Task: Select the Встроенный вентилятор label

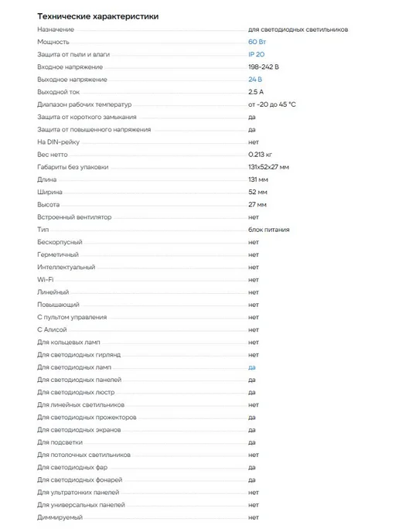Action: click(74, 217)
